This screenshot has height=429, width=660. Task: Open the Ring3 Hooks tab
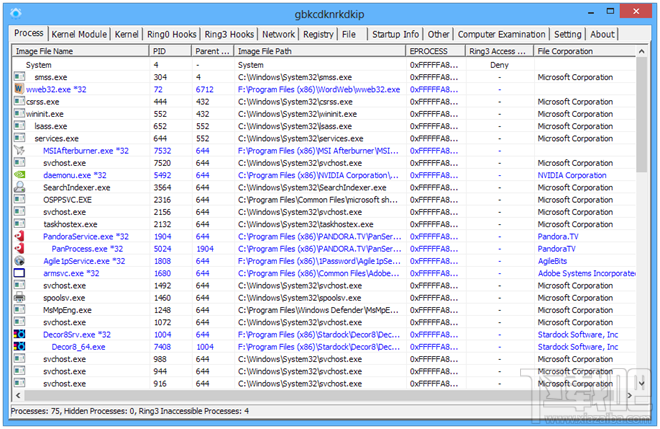tap(229, 34)
